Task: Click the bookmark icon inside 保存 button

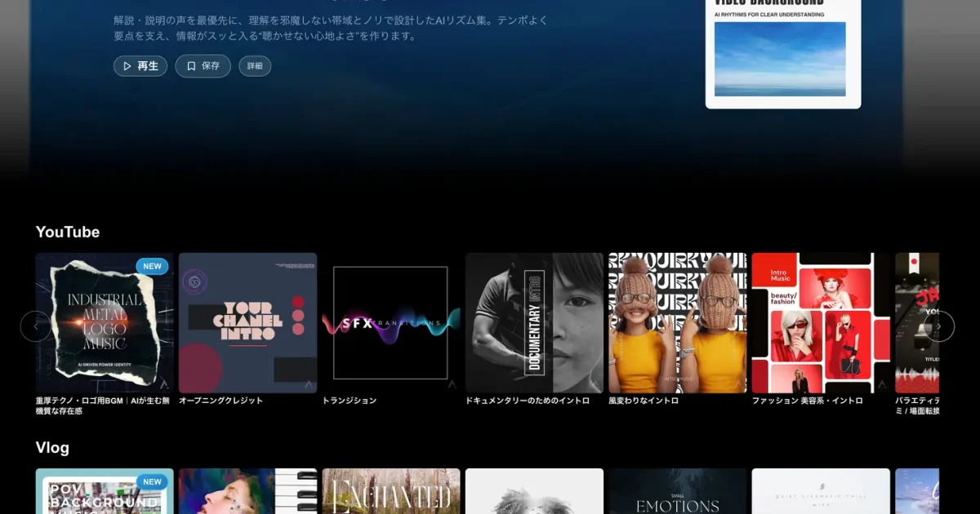Action: click(189, 66)
